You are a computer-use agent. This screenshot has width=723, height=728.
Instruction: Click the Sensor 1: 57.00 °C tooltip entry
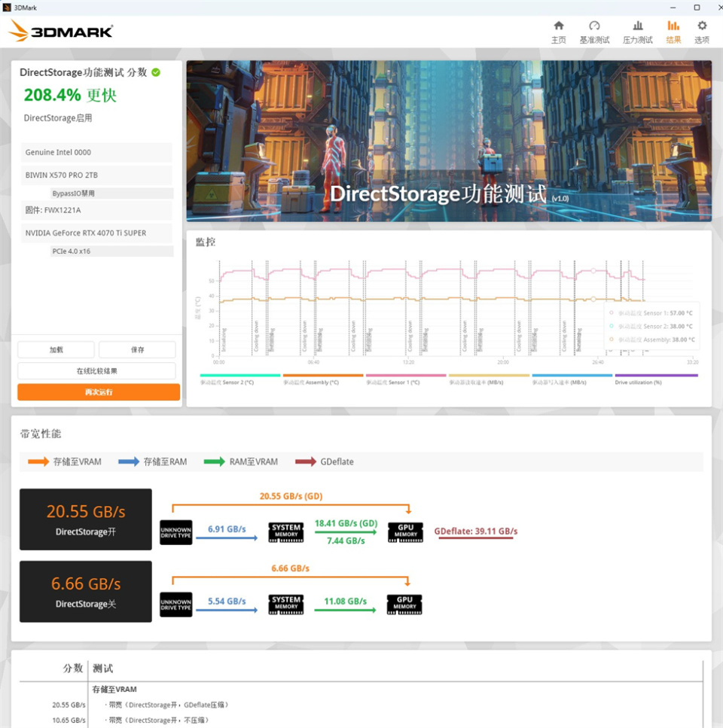click(x=651, y=313)
